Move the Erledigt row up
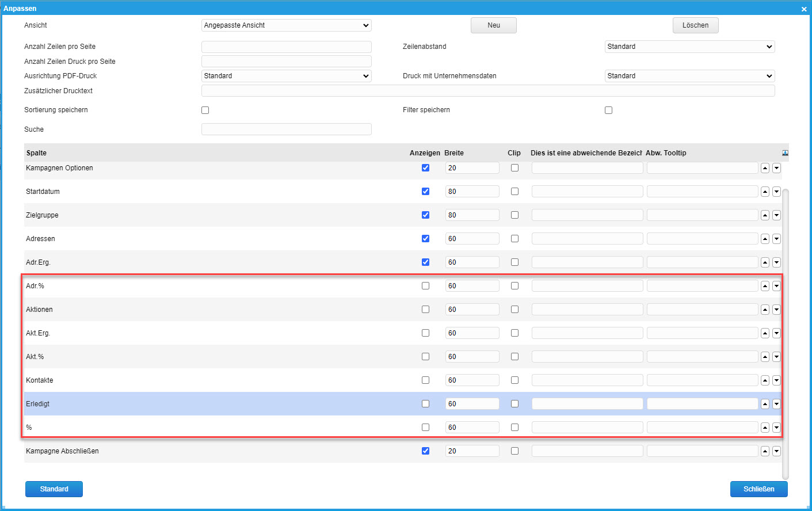 [765, 404]
